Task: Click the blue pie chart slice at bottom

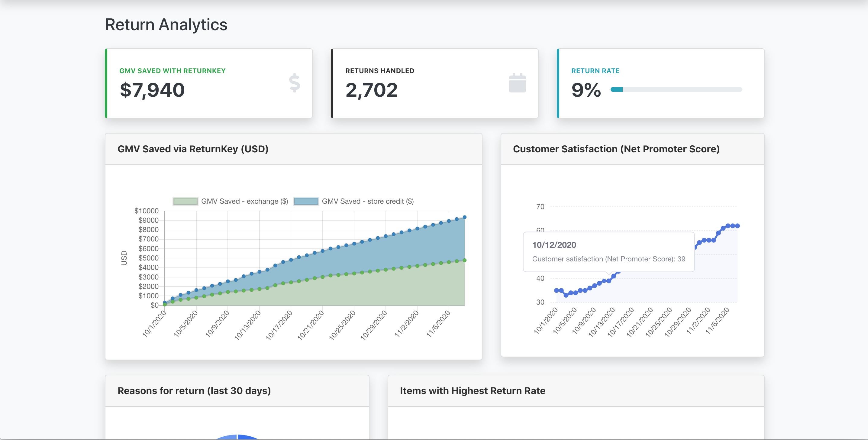Action: pyautogui.click(x=246, y=437)
